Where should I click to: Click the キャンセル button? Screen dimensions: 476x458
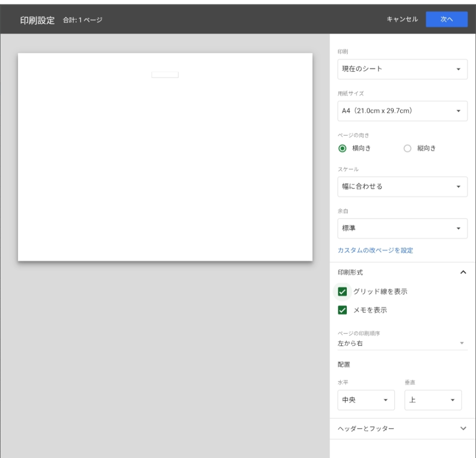coord(402,19)
